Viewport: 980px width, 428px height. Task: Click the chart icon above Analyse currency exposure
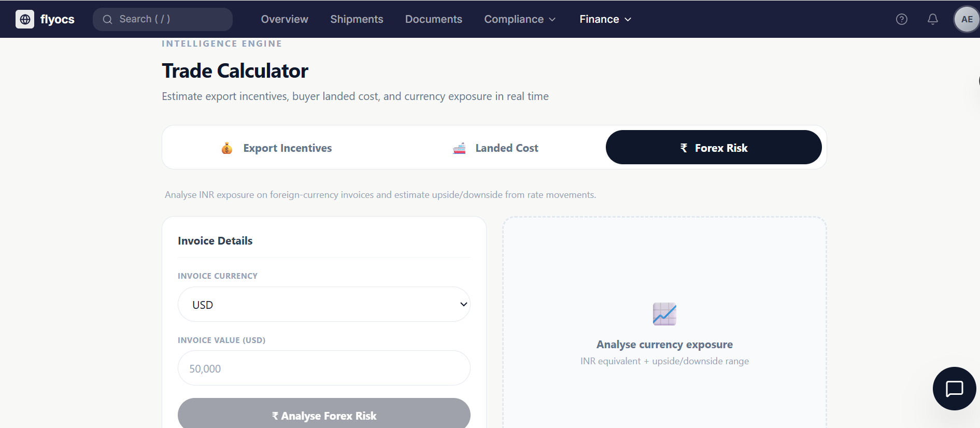coord(664,314)
